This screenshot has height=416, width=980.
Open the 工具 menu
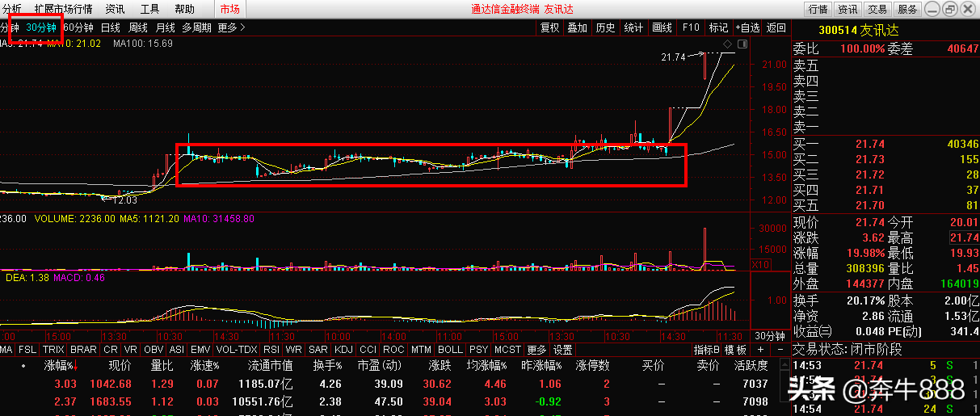coord(149,9)
